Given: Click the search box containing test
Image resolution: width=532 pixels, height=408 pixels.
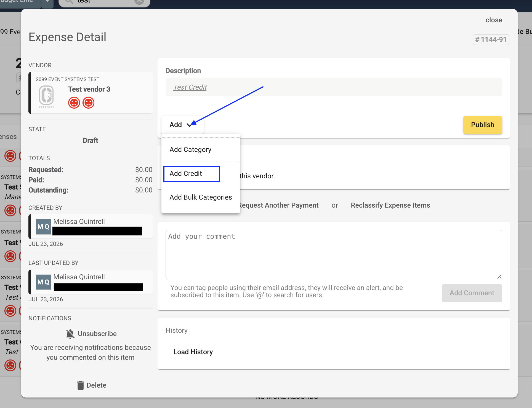Looking at the screenshot, I should [104, 2].
